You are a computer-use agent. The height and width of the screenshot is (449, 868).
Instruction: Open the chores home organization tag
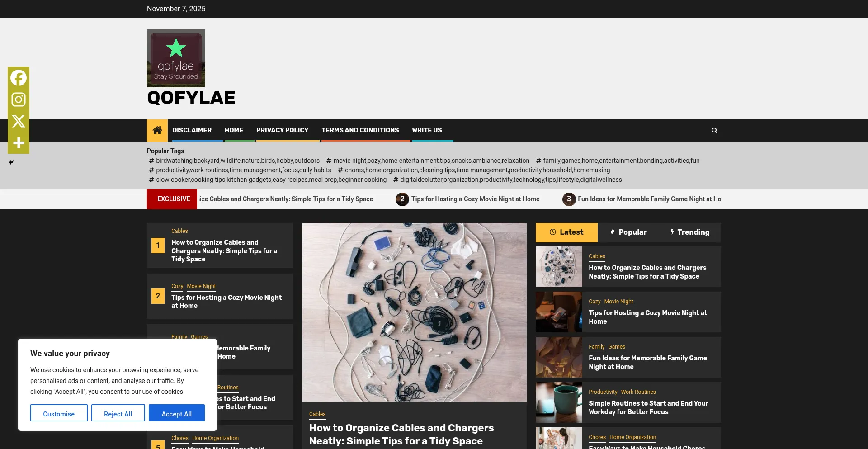point(474,170)
